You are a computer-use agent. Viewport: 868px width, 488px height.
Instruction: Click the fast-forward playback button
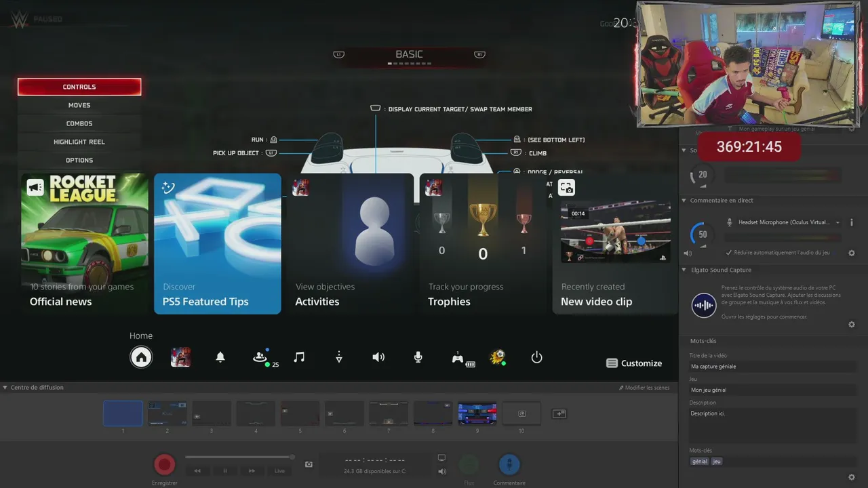coord(252,470)
